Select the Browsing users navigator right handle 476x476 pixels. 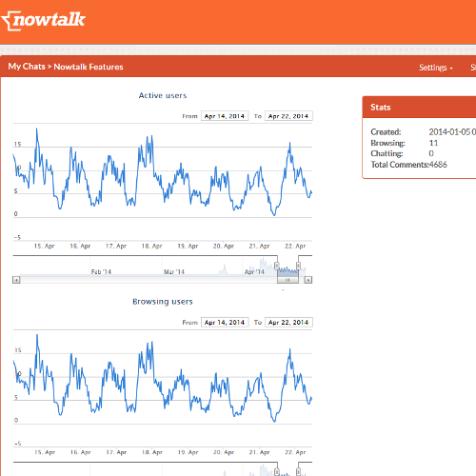298,472
